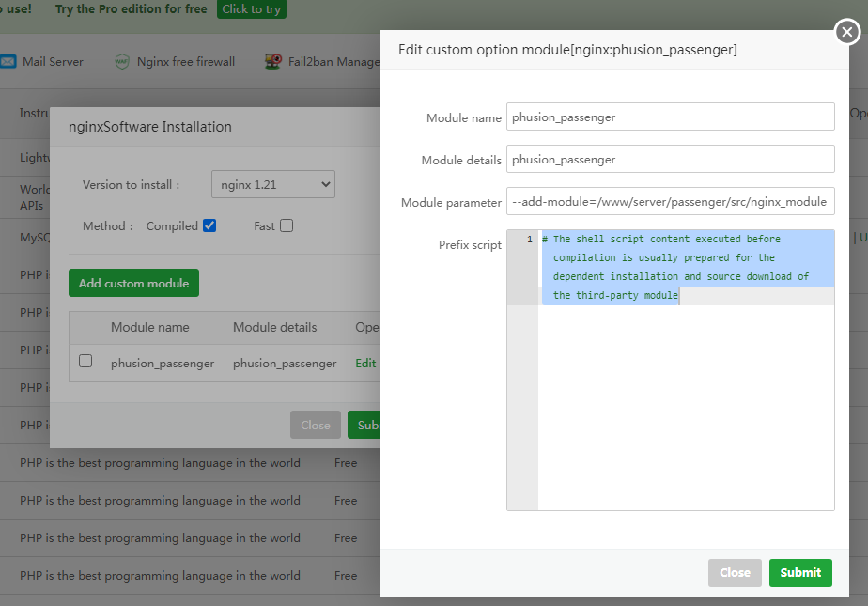Click the Nginx free firewall icon
868x606 pixels.
click(122, 62)
